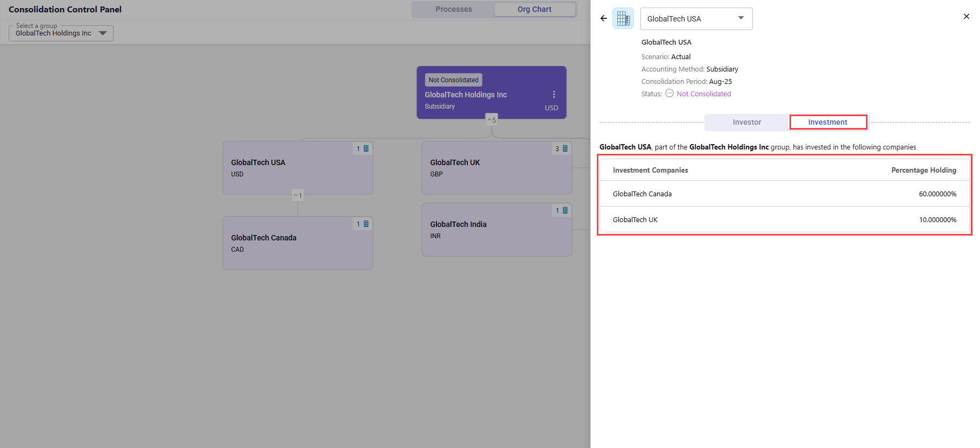Open the three-dot menu on GlobalTech Holdings Inc
This screenshot has height=448, width=980.
pyautogui.click(x=554, y=95)
